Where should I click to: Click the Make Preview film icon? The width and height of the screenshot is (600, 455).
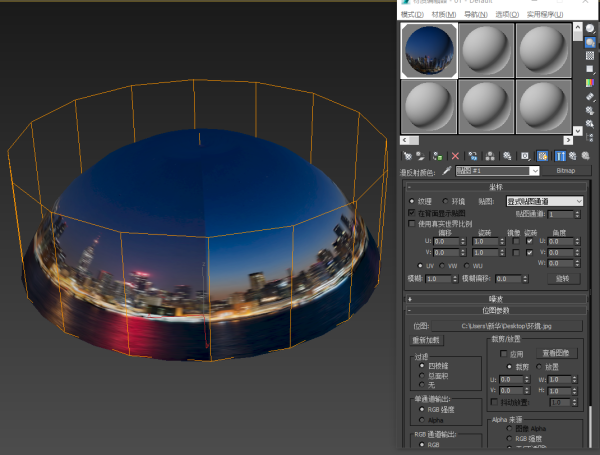[x=590, y=96]
